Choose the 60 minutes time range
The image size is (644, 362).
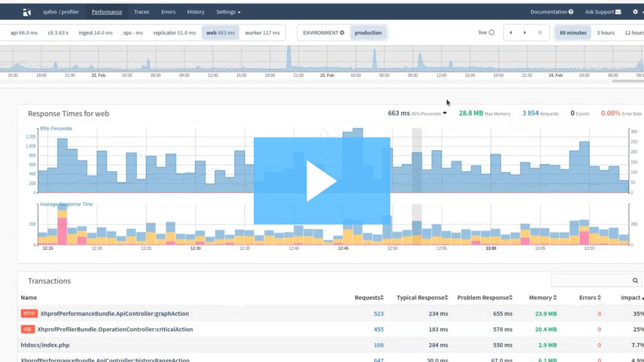573,33
